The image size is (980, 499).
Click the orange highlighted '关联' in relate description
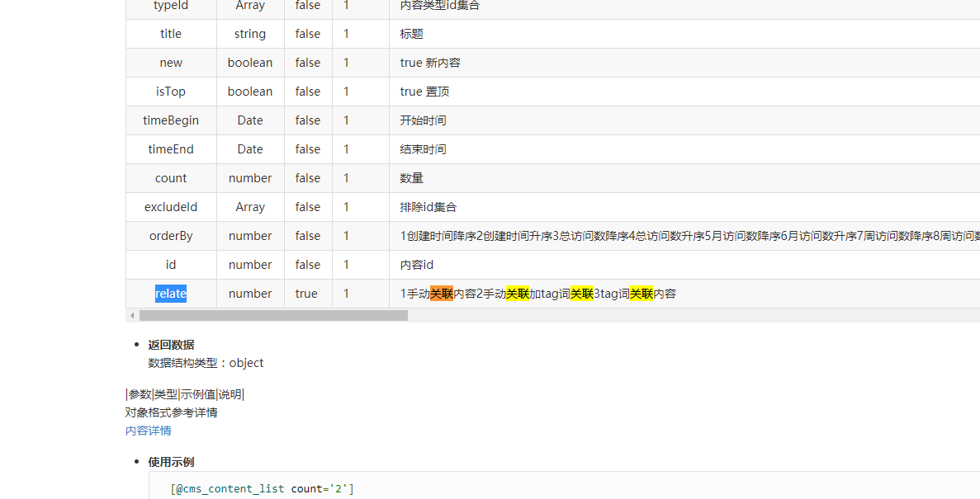click(441, 294)
